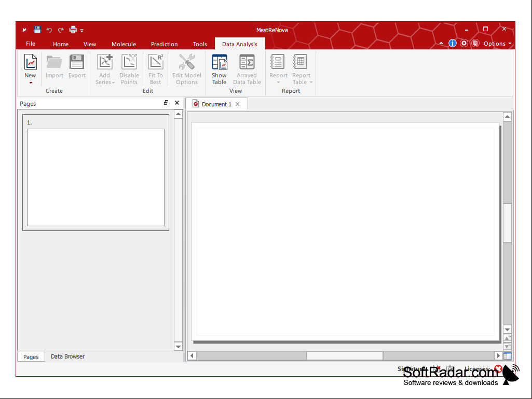This screenshot has width=532, height=399.
Task: Select the Data Analysis ribbon tab
Action: coord(240,44)
